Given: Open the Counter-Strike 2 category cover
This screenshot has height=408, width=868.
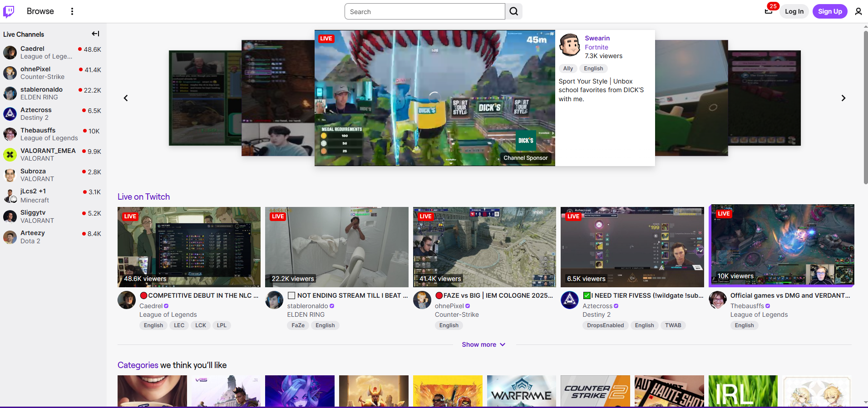Looking at the screenshot, I should [595, 391].
